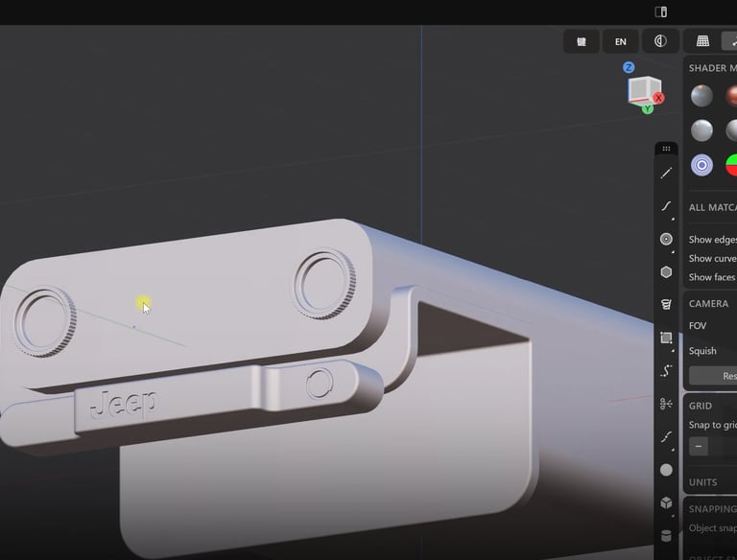Viewport: 737px width, 560px height.
Task: Select the left knurled ring on the model
Action: [45, 322]
